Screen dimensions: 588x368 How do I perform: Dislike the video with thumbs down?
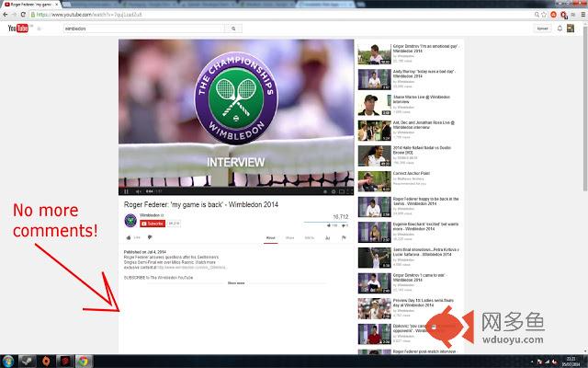coord(150,237)
